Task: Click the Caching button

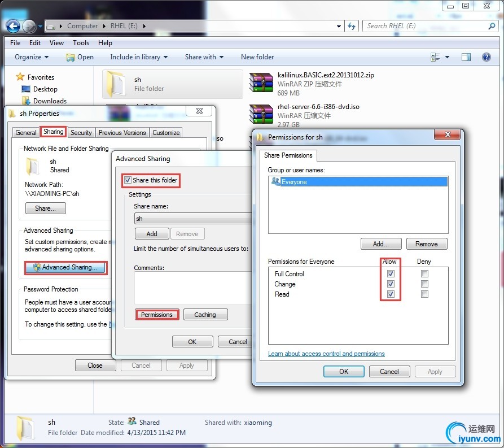Action: 205,315
